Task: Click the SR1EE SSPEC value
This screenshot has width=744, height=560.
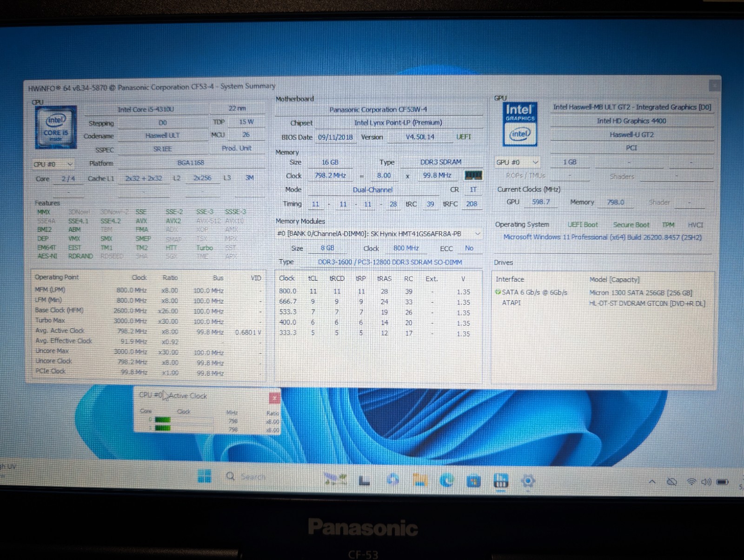Action: 163,149
